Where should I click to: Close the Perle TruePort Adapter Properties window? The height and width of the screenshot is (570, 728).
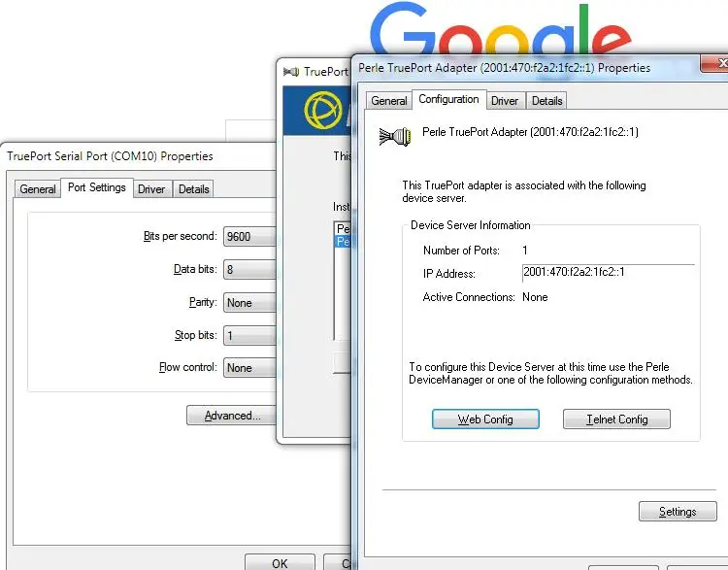[715, 63]
